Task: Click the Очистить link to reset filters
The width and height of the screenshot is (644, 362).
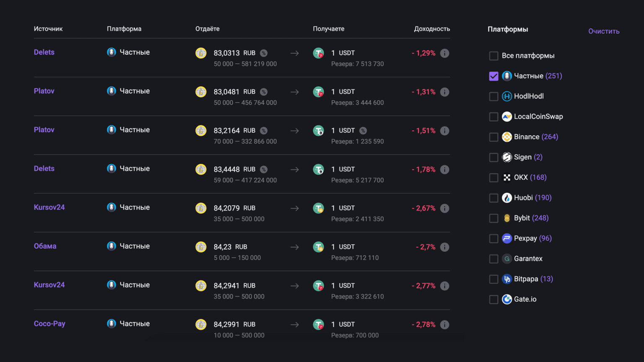Action: pos(603,31)
